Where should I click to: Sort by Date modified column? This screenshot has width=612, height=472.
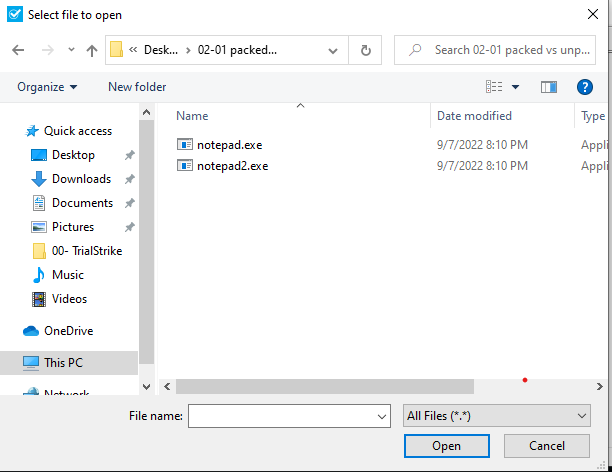click(x=474, y=116)
